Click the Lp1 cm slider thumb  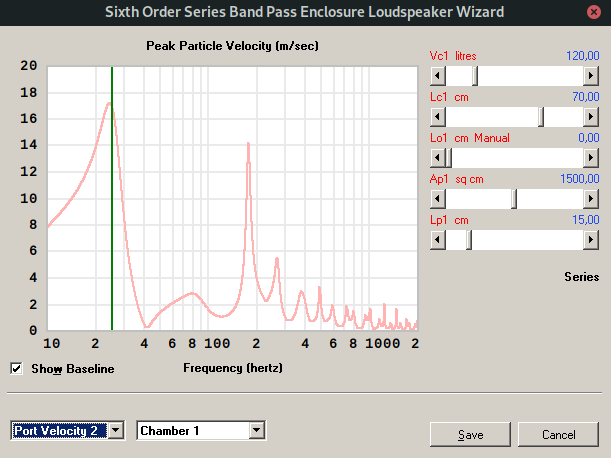pos(469,240)
